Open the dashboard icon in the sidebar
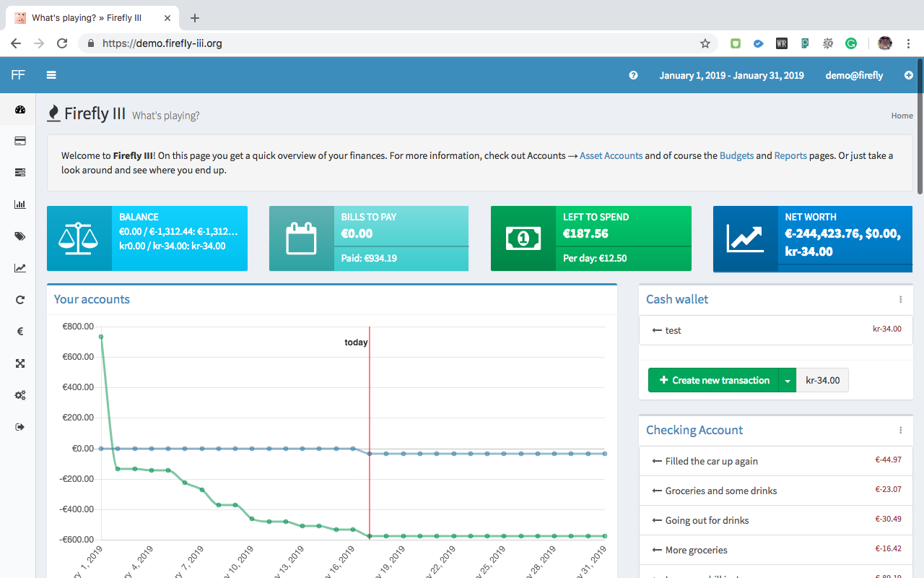 coord(19,110)
